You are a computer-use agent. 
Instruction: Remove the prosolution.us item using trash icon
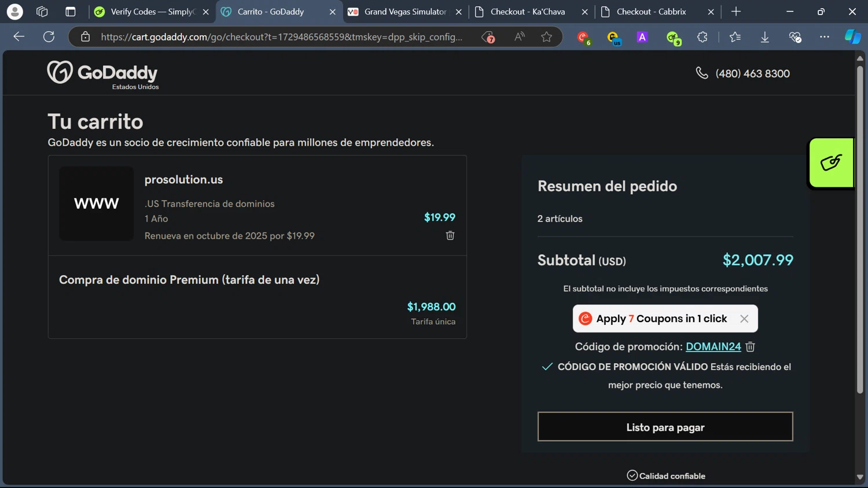click(x=450, y=235)
